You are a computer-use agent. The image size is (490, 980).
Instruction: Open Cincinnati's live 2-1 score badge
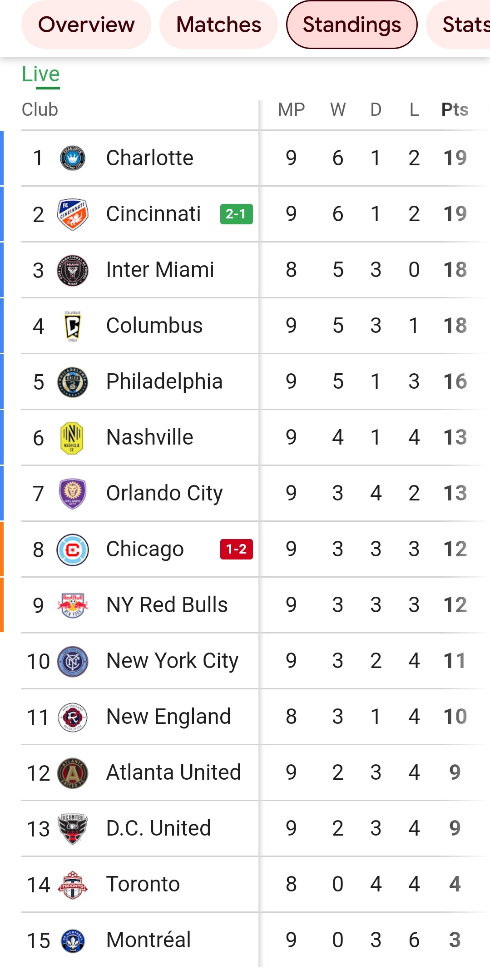pos(236,214)
